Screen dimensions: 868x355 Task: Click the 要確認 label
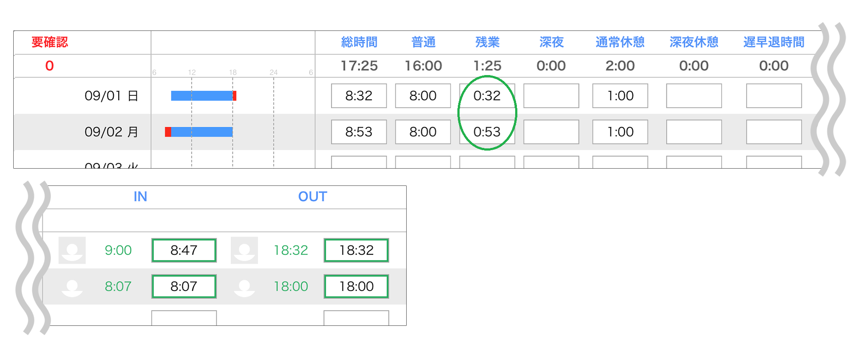click(50, 42)
